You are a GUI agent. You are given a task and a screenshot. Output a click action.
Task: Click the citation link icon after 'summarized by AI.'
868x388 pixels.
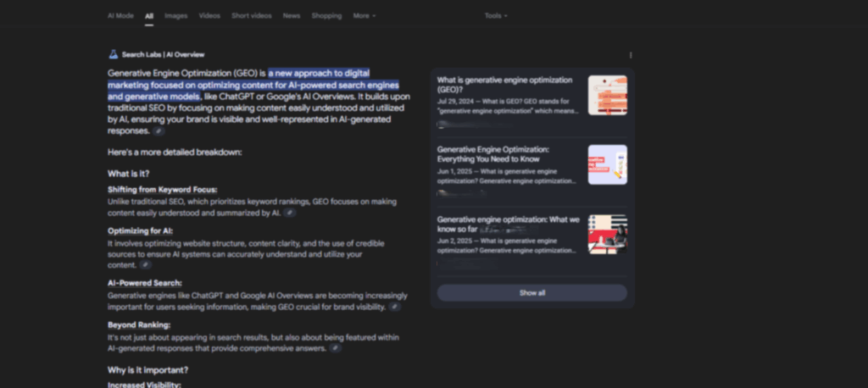pyautogui.click(x=290, y=213)
